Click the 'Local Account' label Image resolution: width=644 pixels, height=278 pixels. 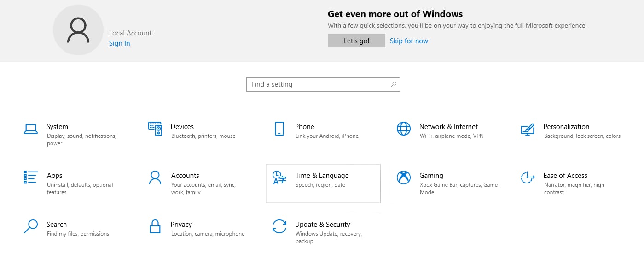130,33
